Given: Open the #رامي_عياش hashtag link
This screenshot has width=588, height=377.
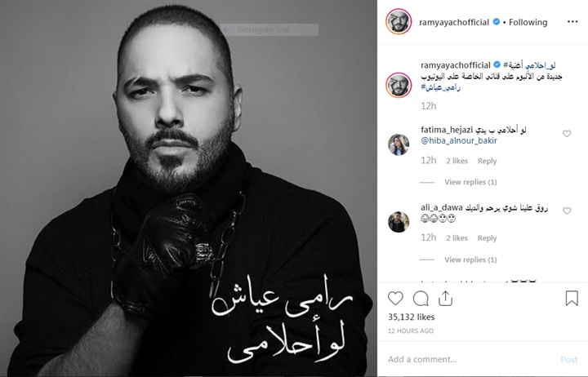Looking at the screenshot, I should coord(441,87).
